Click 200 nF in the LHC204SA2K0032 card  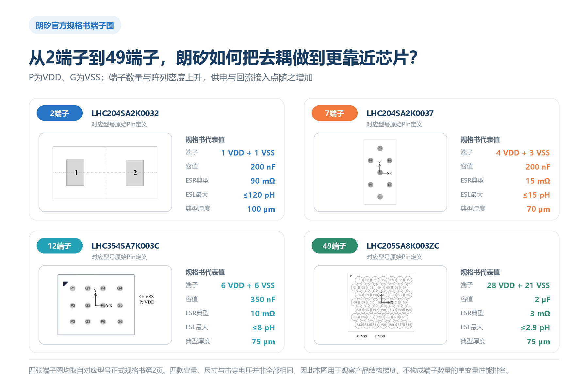pos(263,167)
